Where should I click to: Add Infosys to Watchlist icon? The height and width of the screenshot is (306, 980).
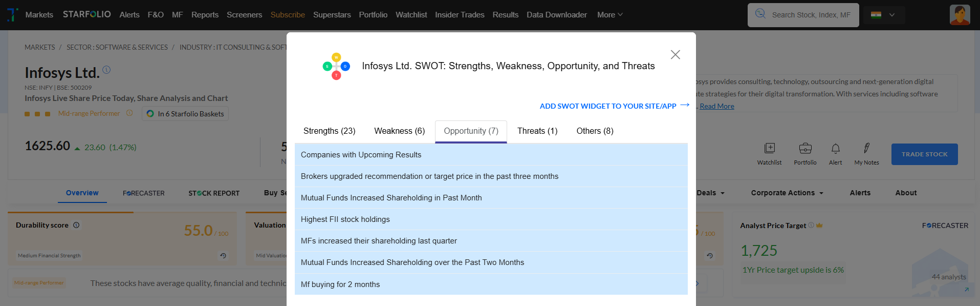click(769, 149)
